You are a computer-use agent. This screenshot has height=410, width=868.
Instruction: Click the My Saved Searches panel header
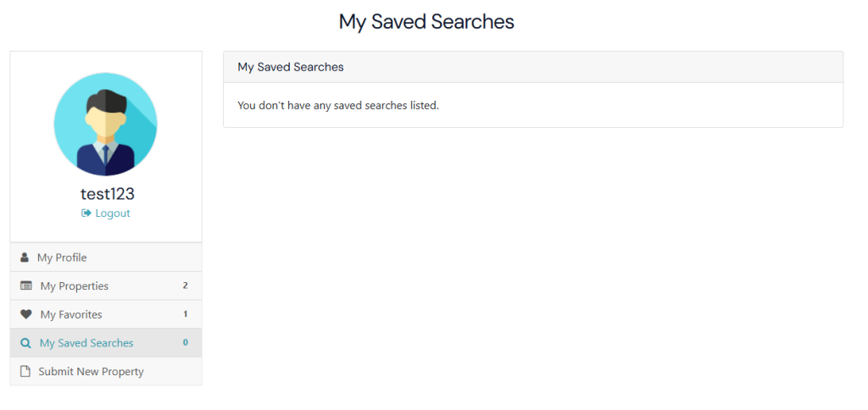pos(291,67)
